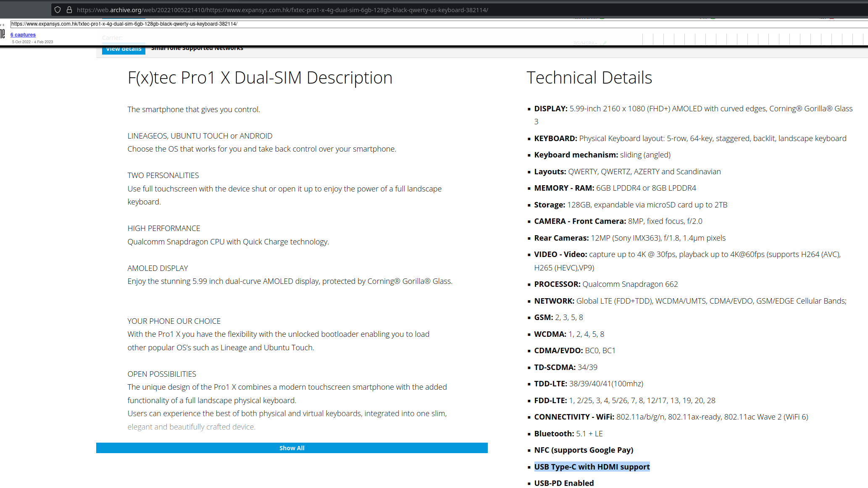868x488 pixels.
Task: Click the OPEN POSSIBILITIES section title
Action: click(162, 374)
